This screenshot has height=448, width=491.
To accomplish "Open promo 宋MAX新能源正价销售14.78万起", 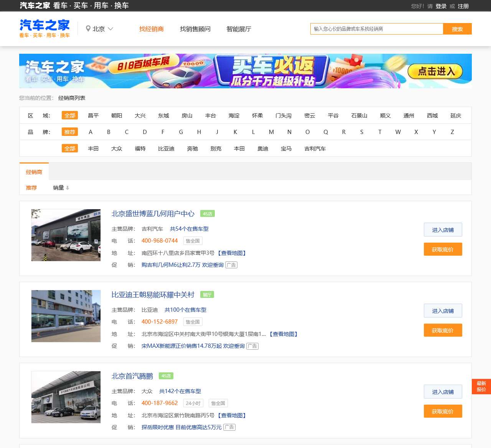I will pyautogui.click(x=193, y=346).
